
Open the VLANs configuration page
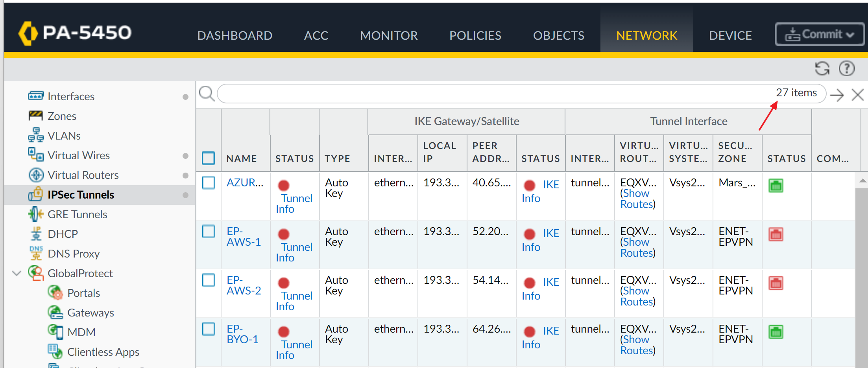(x=64, y=135)
